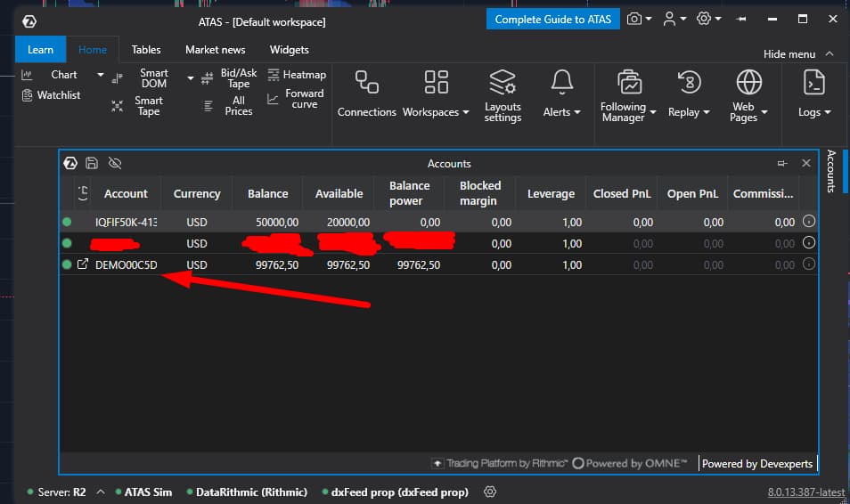
Task: Click the Open PnL column header
Action: tap(692, 194)
